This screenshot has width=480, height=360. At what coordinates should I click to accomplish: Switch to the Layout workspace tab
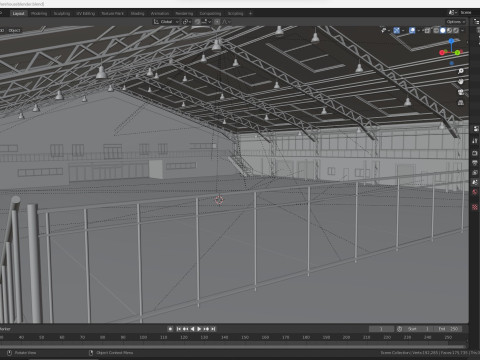pyautogui.click(x=18, y=13)
